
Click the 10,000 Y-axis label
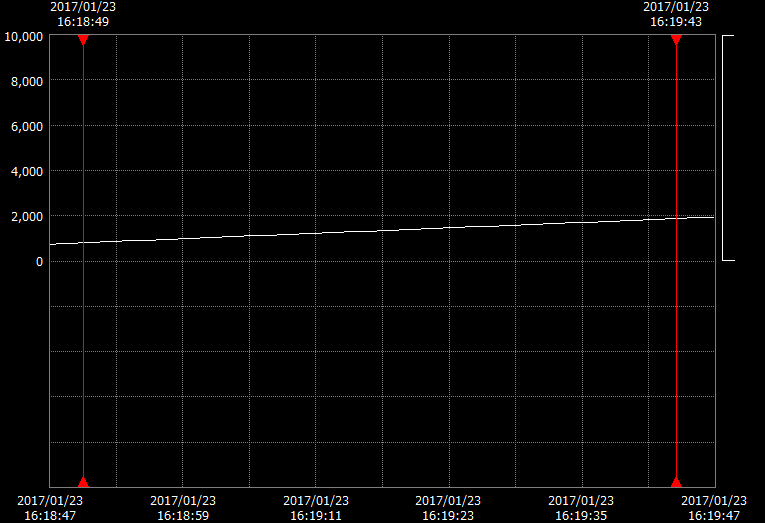tap(23, 37)
